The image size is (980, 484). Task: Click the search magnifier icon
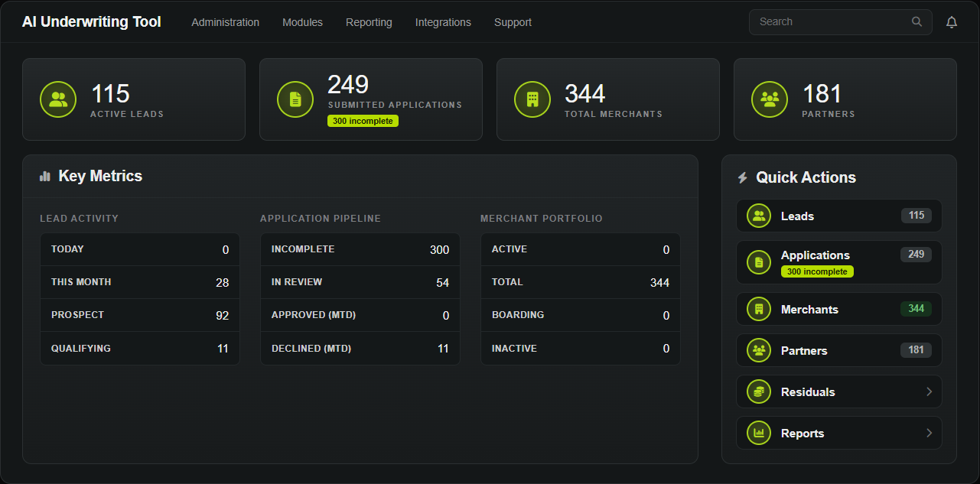917,21
